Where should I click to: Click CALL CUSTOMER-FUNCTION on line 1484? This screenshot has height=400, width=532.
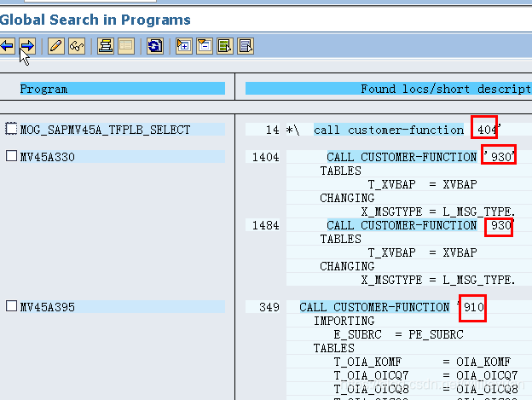pyautogui.click(x=402, y=225)
